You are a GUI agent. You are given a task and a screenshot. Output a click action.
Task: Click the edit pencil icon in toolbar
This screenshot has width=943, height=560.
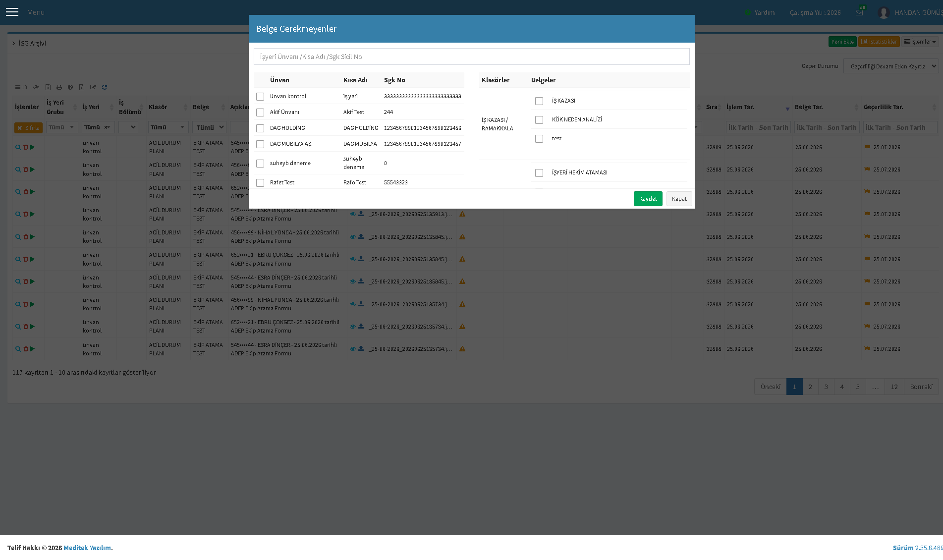(93, 87)
